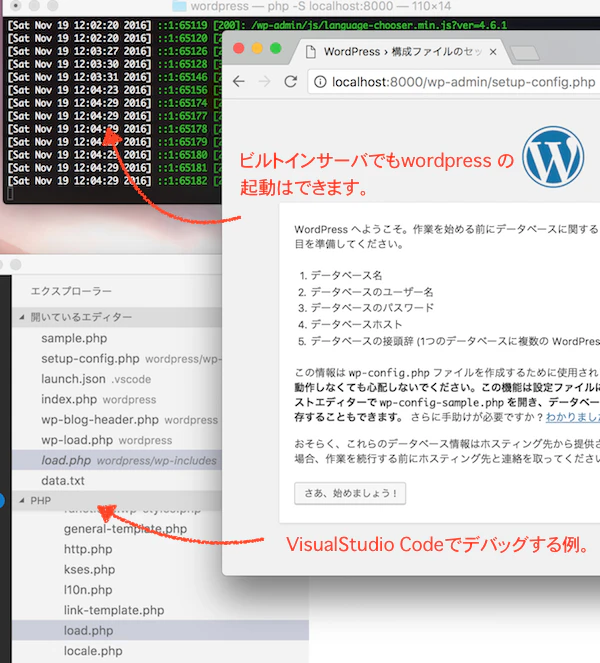This screenshot has width=600, height=663.
Task: Click データベースのパスワード list item
Action: click(x=372, y=308)
